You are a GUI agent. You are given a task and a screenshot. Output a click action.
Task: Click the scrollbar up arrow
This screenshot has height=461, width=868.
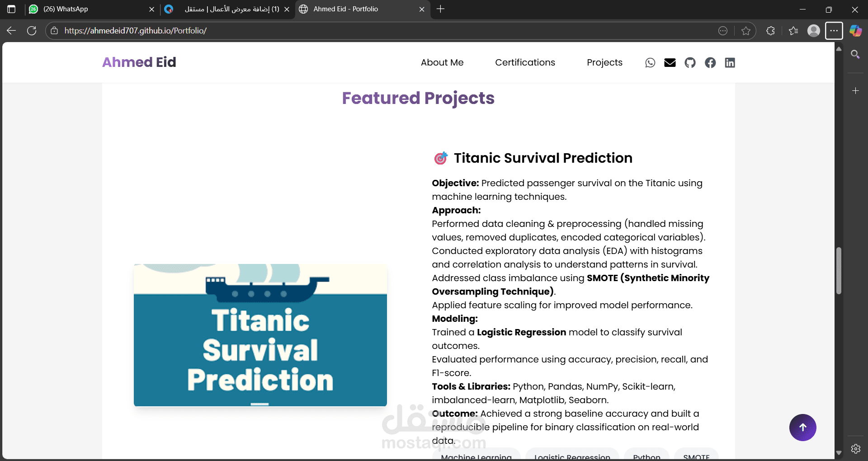click(x=839, y=49)
